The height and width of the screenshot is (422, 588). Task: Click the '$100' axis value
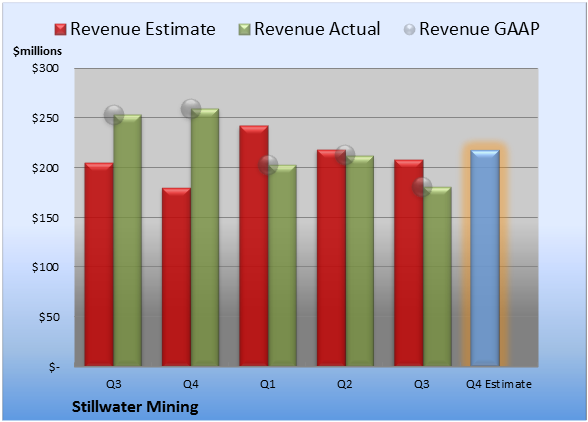[45, 267]
